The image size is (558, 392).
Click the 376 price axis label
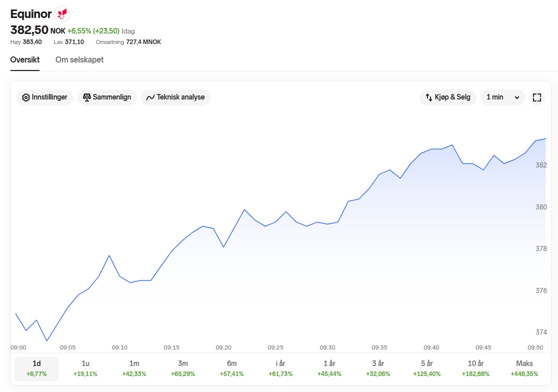(541, 290)
